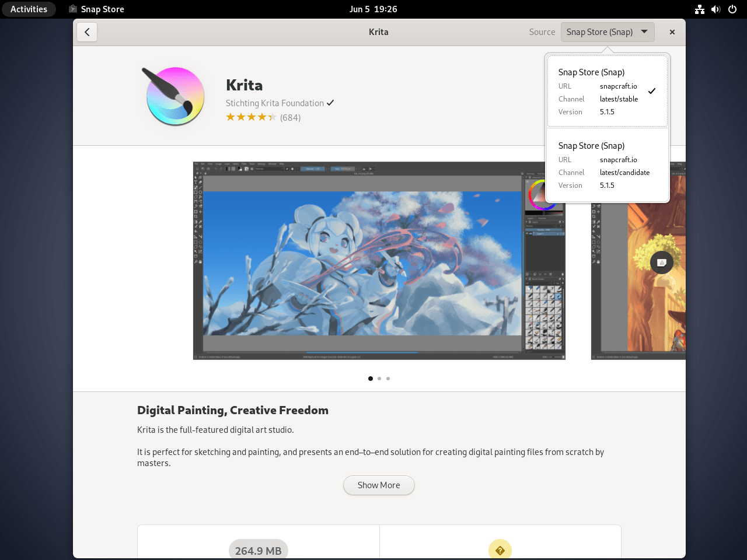Viewport: 747px width, 560px height.
Task: Select the first screenshot page dot
Action: (x=371, y=379)
